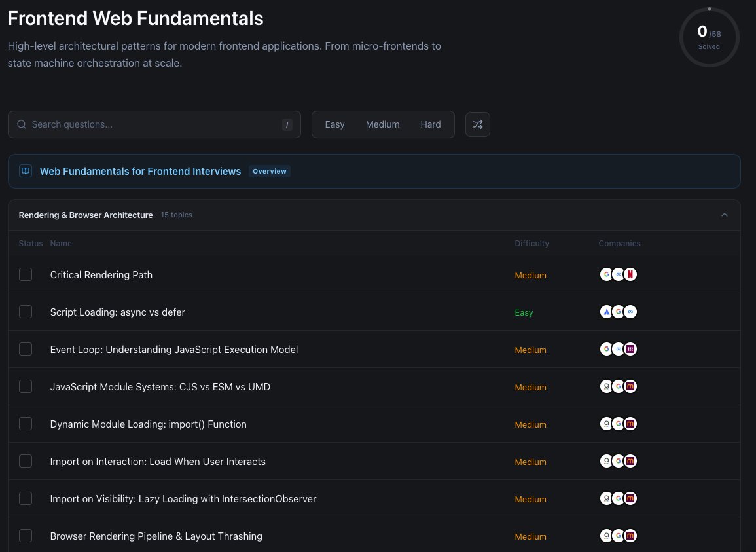The image size is (756, 552).
Task: Filter questions by Easy difficulty
Action: [x=334, y=124]
